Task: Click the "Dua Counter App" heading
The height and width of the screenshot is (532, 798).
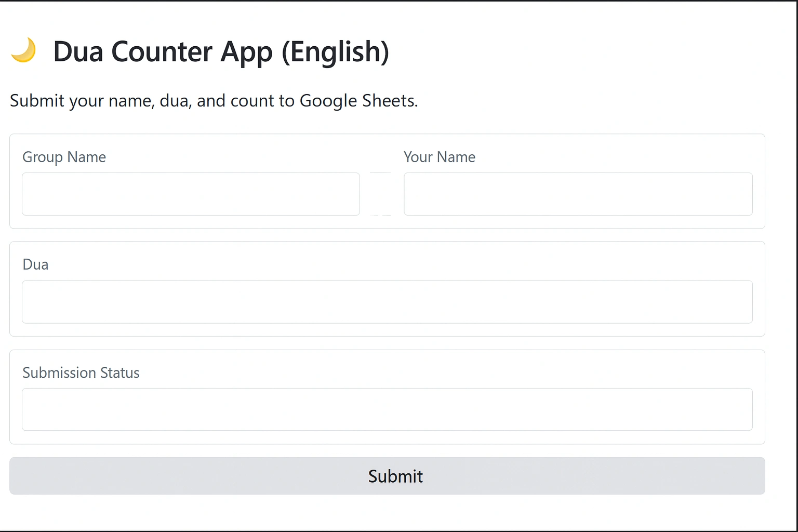Action: coord(163,51)
